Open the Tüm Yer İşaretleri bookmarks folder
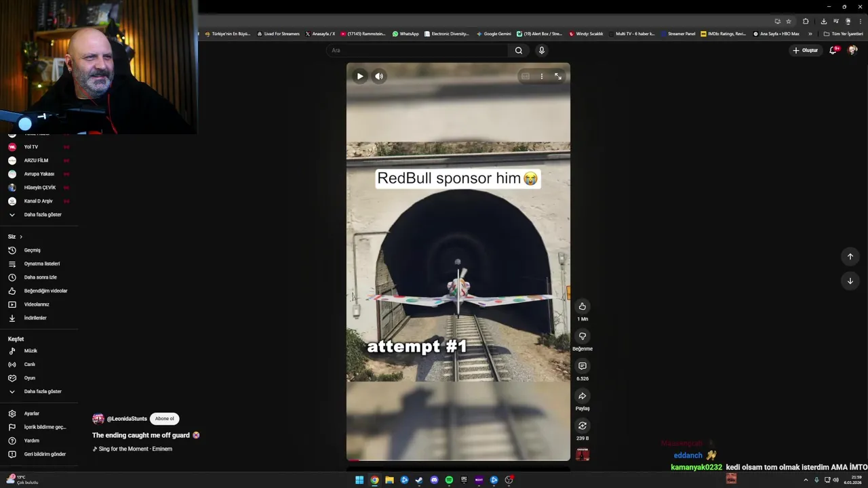Viewport: 868px width, 488px height. 844,34
